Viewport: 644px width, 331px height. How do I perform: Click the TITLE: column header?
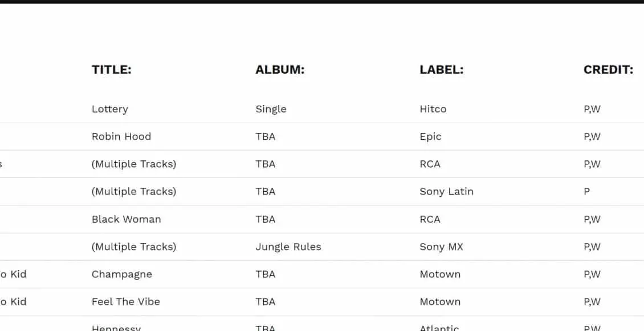point(112,70)
